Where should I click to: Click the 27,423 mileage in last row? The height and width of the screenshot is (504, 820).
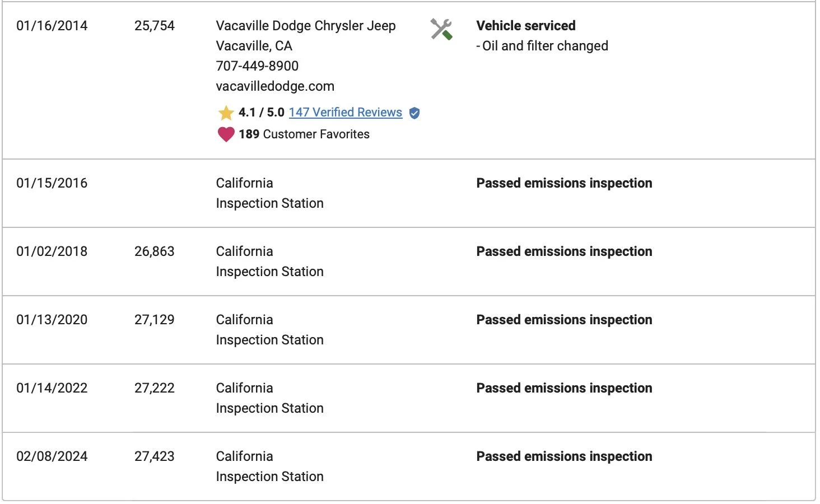click(155, 456)
